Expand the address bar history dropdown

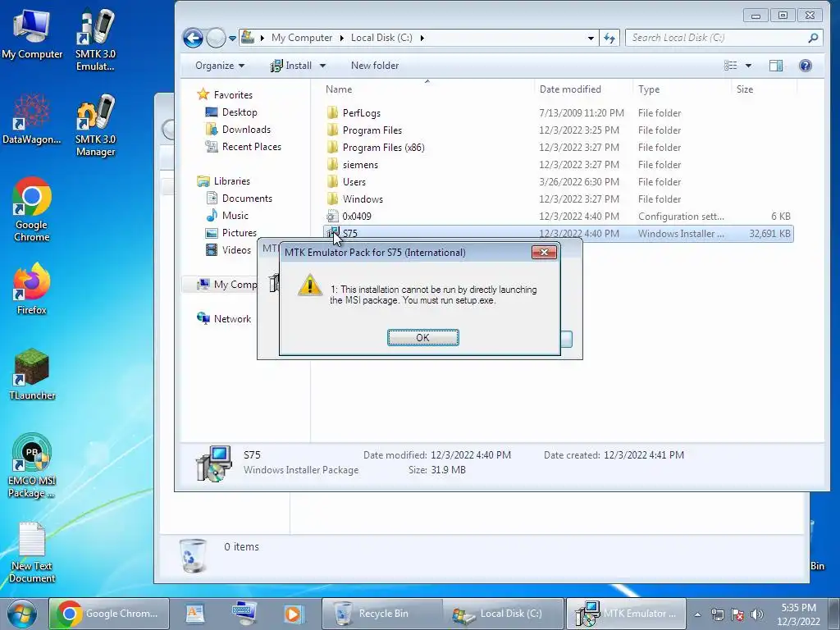click(591, 38)
